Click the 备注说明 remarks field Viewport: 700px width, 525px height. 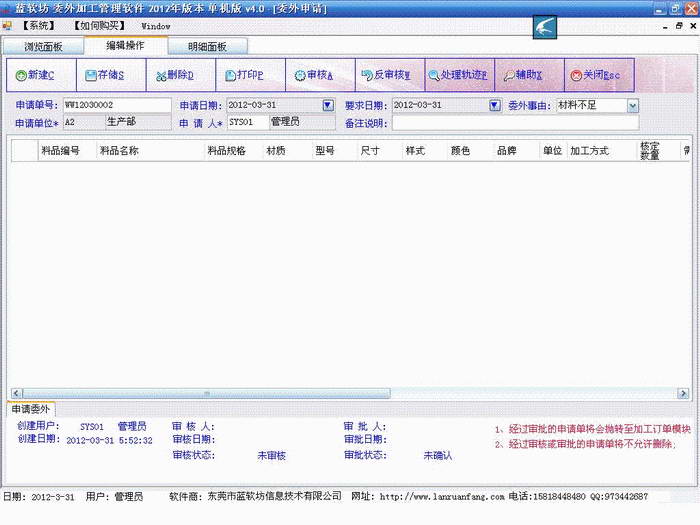pyautogui.click(x=515, y=123)
